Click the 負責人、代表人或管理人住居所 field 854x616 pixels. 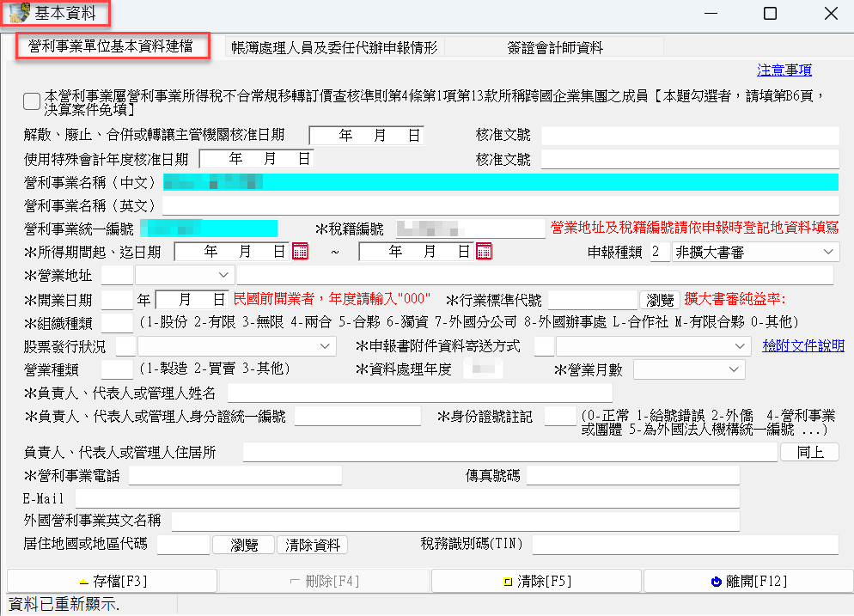click(x=510, y=452)
